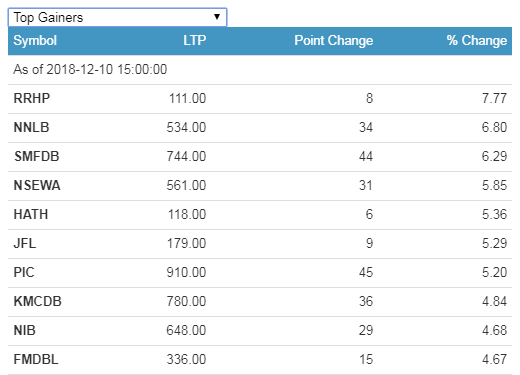Click the PIC LTP value 910.00

186,273
